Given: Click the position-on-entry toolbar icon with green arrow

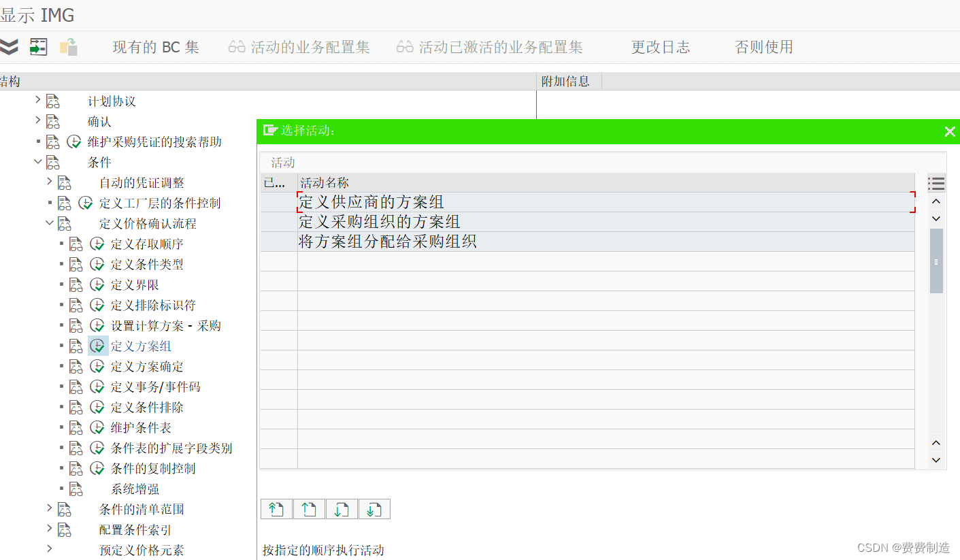Looking at the screenshot, I should (x=38, y=47).
